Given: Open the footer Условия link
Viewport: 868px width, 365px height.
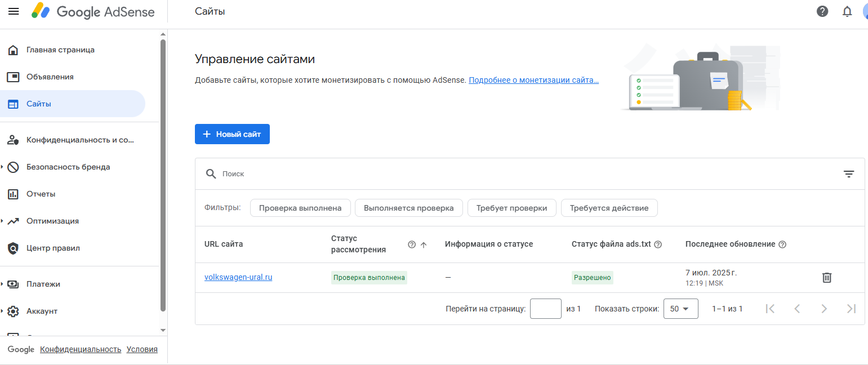Looking at the screenshot, I should coord(142,349).
